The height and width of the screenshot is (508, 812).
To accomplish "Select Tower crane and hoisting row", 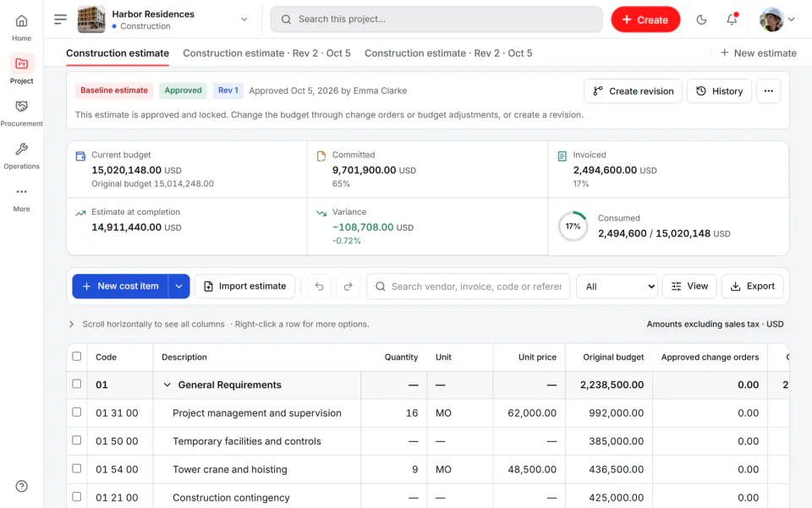I will (x=428, y=469).
